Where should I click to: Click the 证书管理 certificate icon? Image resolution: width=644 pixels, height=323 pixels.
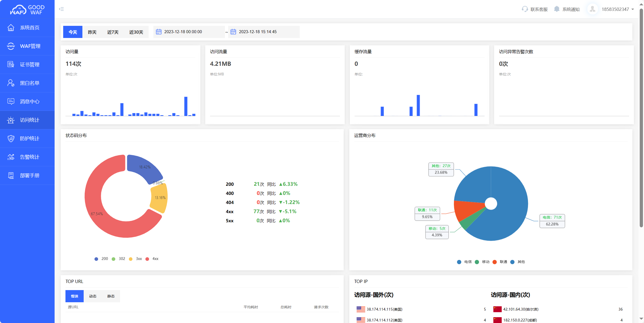click(11, 65)
